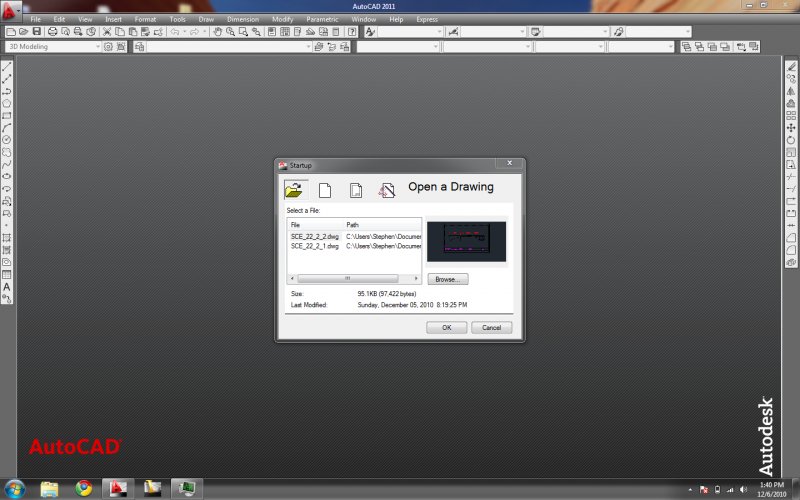Choose the Open a Drawing folder icon
This screenshot has width=800, height=500.
(x=294, y=190)
